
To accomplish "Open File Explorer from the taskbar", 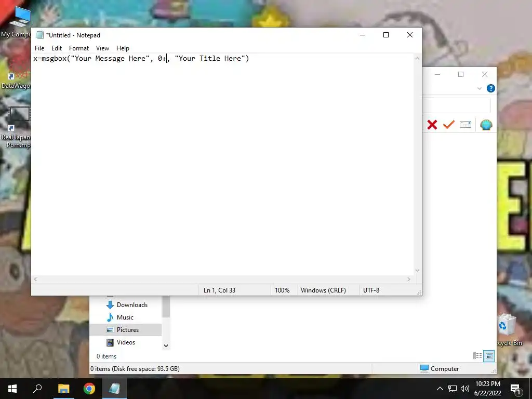I will pyautogui.click(x=63, y=389).
